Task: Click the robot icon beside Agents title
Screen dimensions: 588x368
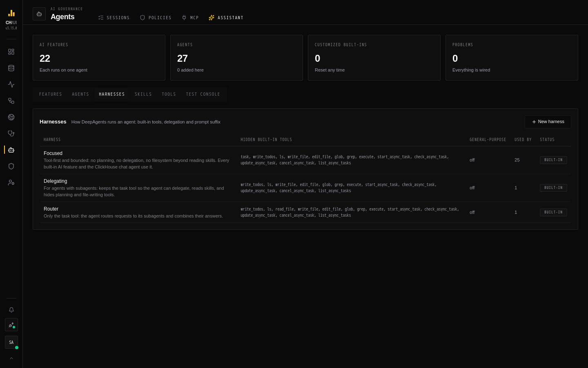Action: click(39, 14)
